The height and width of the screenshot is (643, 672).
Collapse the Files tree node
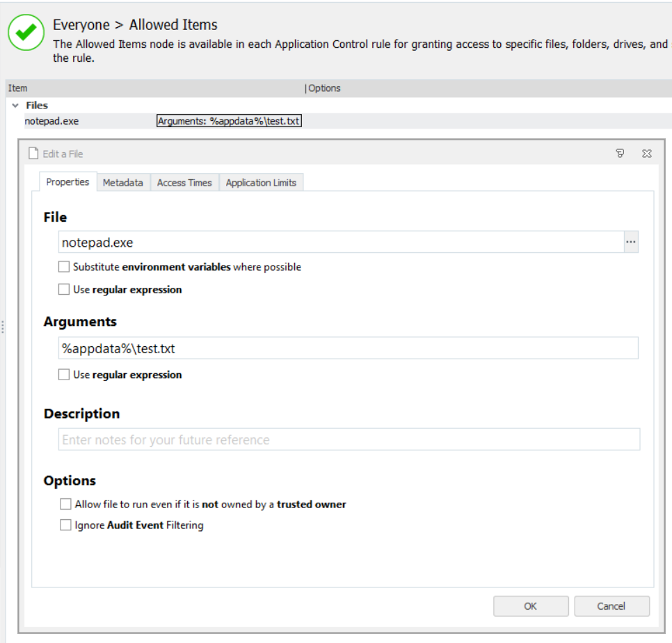point(15,105)
